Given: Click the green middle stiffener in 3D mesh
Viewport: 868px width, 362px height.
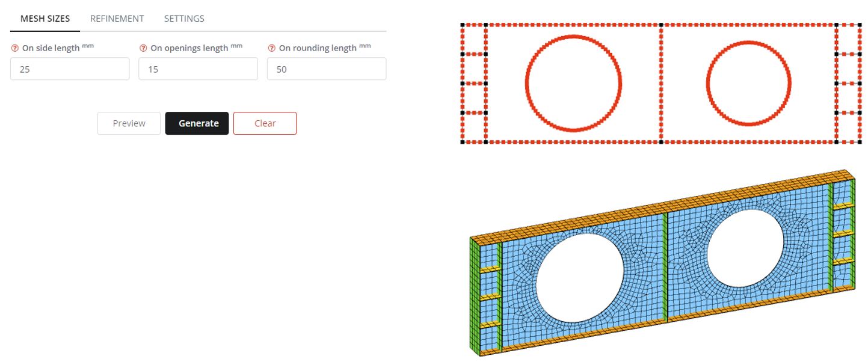Looking at the screenshot, I should pyautogui.click(x=665, y=266).
